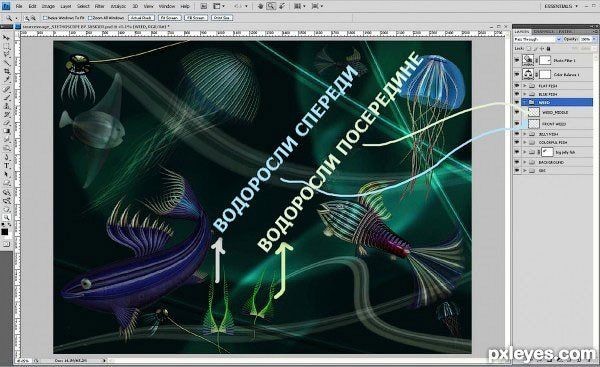Choose Rotate View tool in application bar
The height and width of the screenshot is (367, 600).
click(281, 6)
